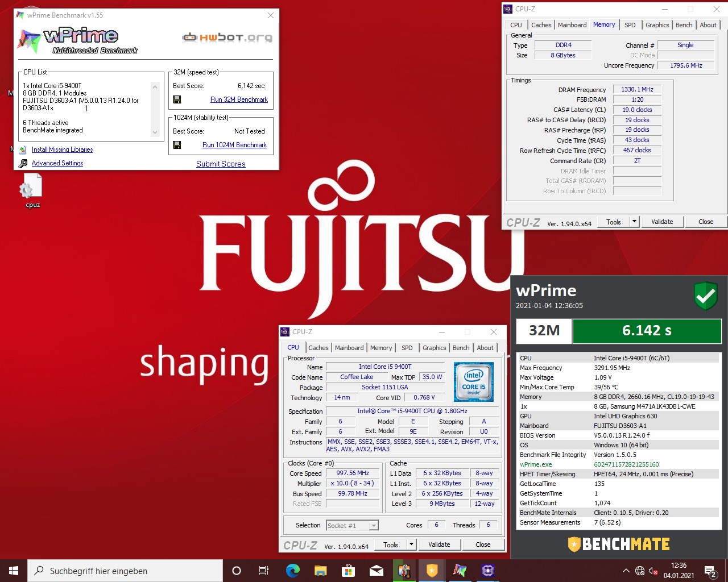This screenshot has height=582, width=728.
Task: Open Task View from the taskbar
Action: click(x=264, y=571)
